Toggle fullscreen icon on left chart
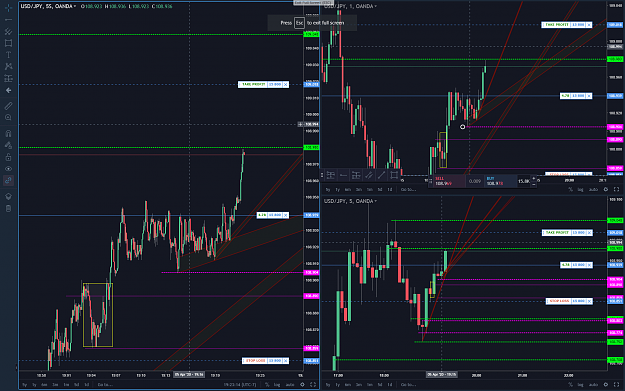Viewport: 625px width, 391px height. (x=313, y=385)
